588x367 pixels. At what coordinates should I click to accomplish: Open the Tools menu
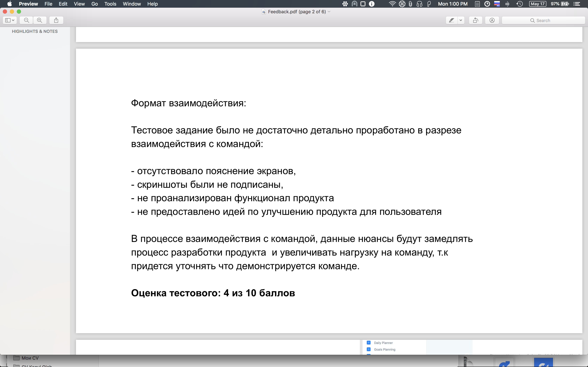[x=110, y=4]
